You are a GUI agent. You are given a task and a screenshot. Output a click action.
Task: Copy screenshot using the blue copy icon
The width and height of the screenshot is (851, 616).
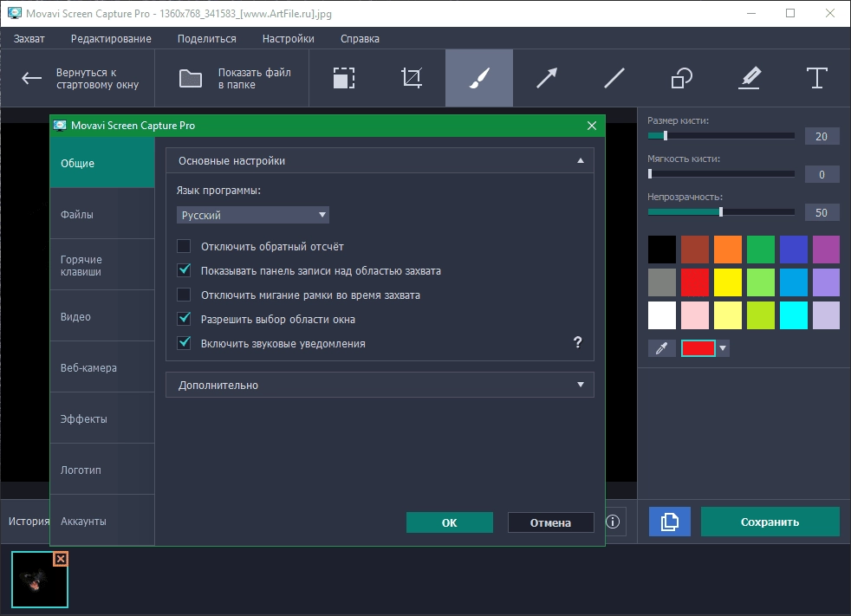coord(670,522)
